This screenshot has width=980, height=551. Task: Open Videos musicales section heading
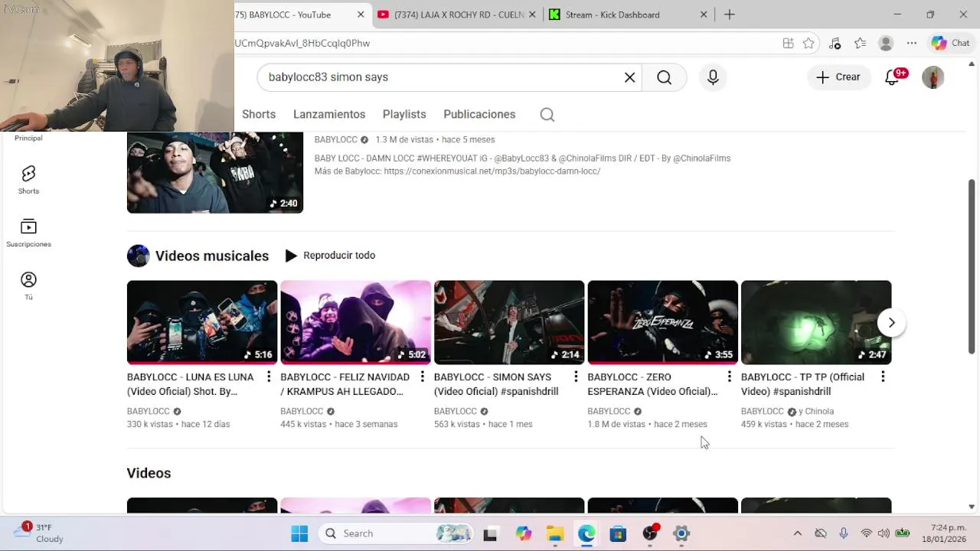212,256
